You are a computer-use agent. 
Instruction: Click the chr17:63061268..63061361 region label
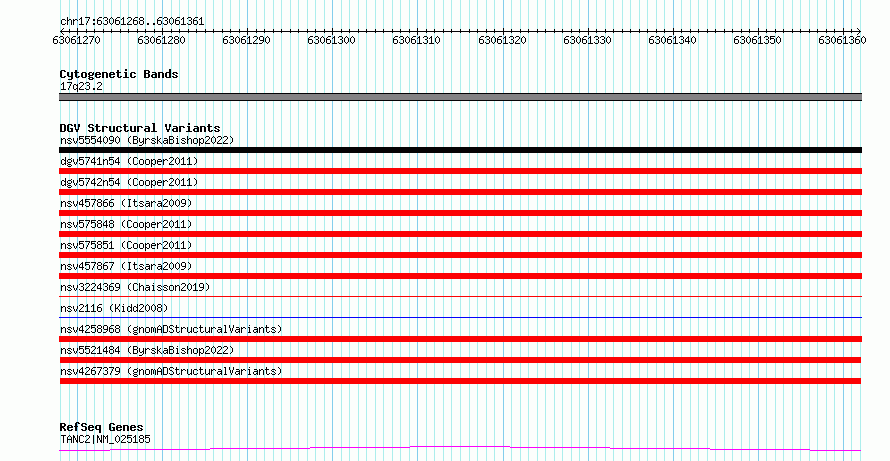pos(132,22)
